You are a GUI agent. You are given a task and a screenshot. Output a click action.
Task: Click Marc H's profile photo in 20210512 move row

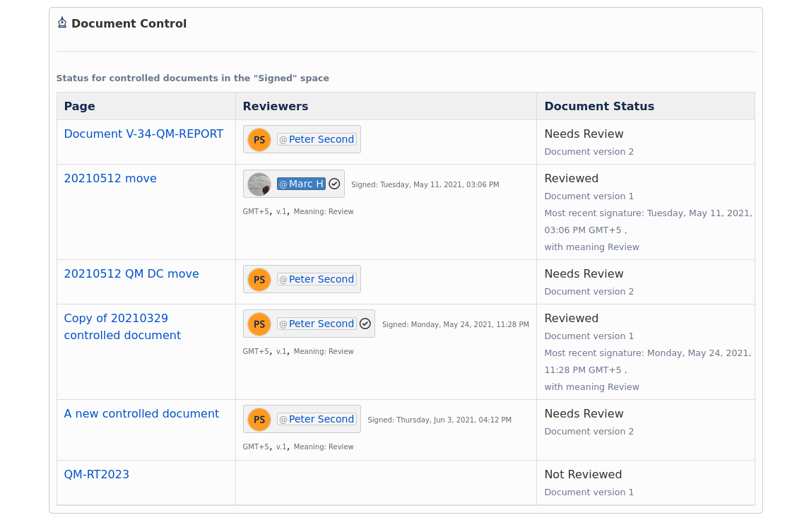point(259,184)
